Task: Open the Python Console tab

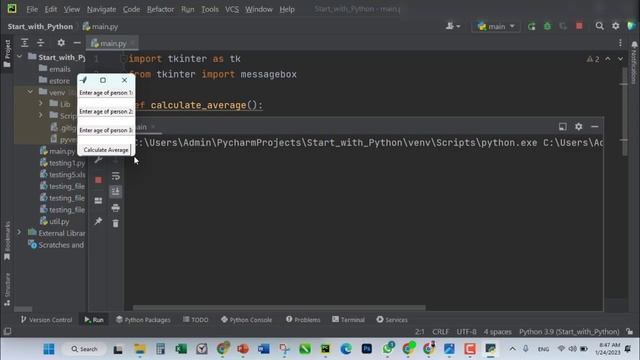Action: click(x=246, y=320)
